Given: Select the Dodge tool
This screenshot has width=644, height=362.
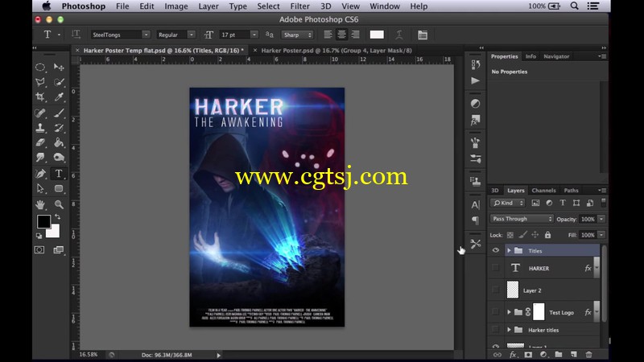Looking at the screenshot, I should pos(59,157).
